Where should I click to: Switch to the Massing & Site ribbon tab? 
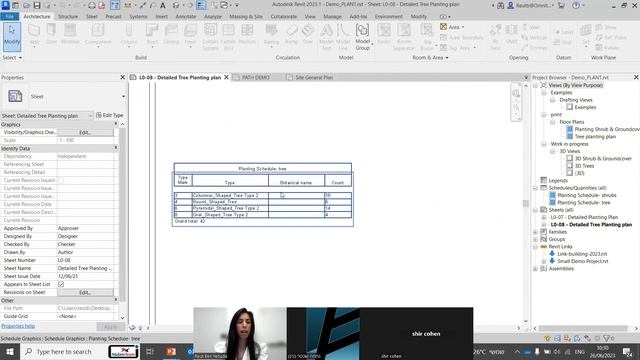click(x=246, y=16)
